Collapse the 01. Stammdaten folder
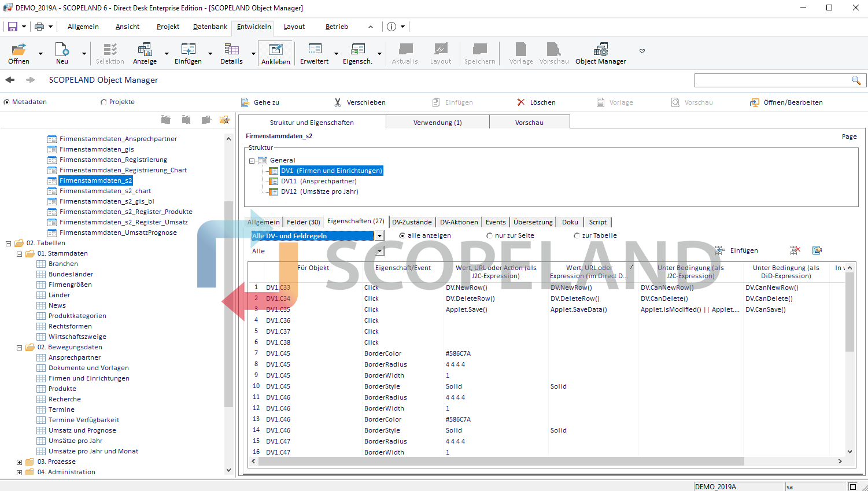Image resolution: width=868 pixels, height=491 pixels. click(x=19, y=254)
